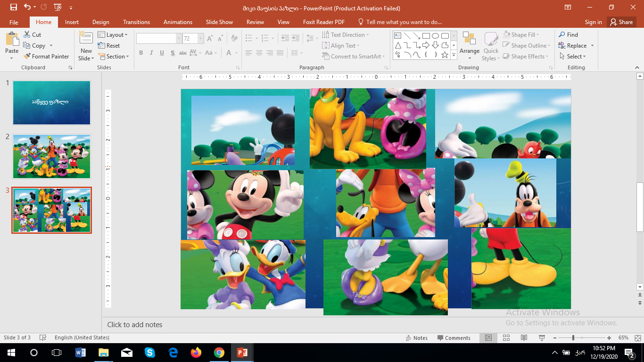Align text left in Paragraph group
The image size is (644, 362).
point(249,53)
